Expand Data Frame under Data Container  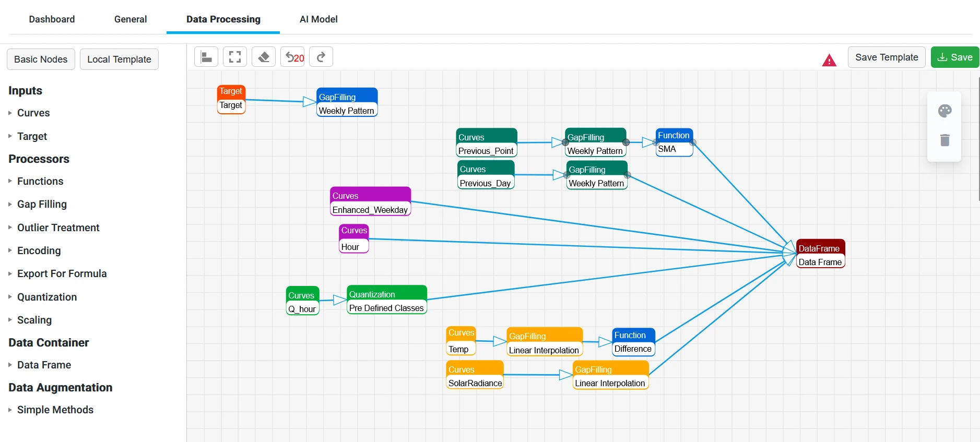point(44,365)
